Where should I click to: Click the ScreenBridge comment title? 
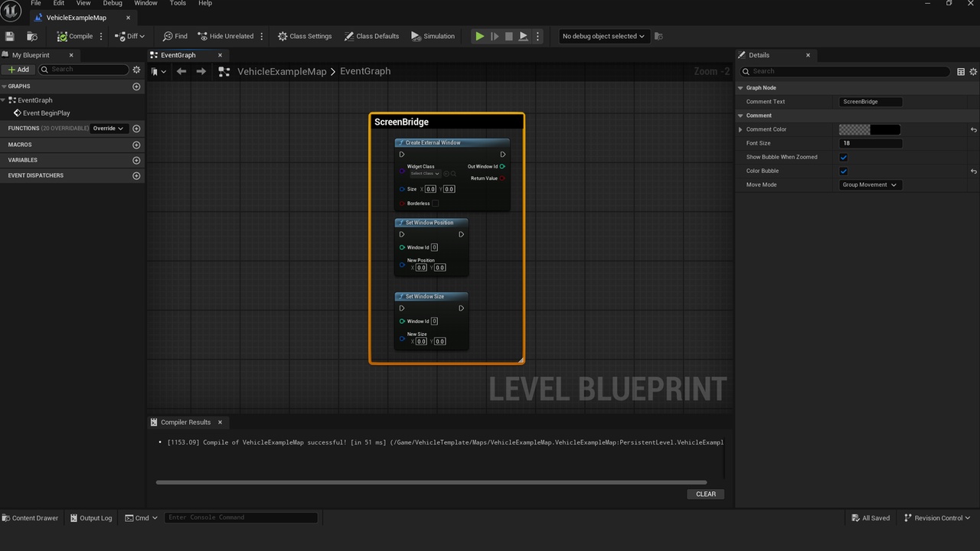[x=401, y=122]
